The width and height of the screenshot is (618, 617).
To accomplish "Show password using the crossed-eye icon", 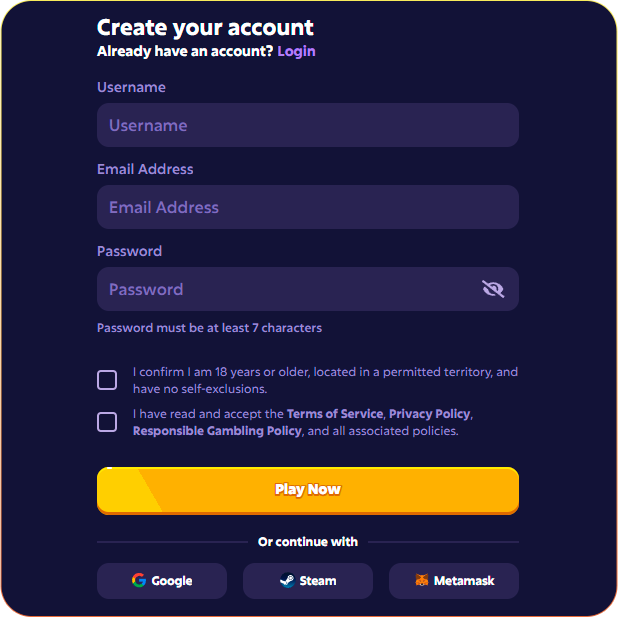I will [x=493, y=289].
